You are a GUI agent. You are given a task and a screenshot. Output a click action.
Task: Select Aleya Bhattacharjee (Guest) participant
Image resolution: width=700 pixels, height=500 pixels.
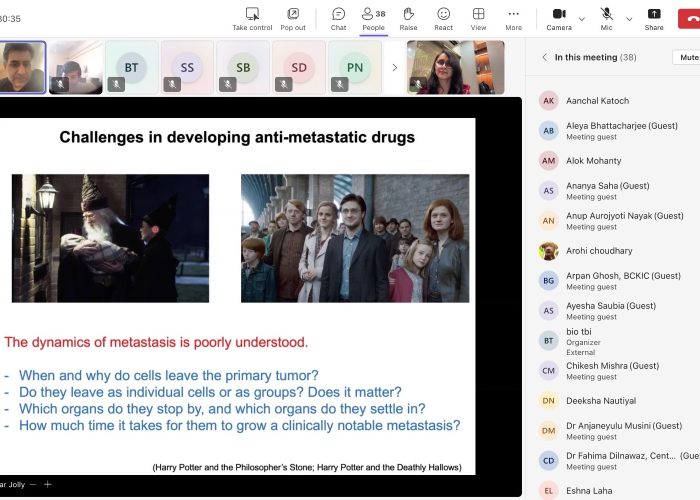pyautogui.click(x=617, y=130)
